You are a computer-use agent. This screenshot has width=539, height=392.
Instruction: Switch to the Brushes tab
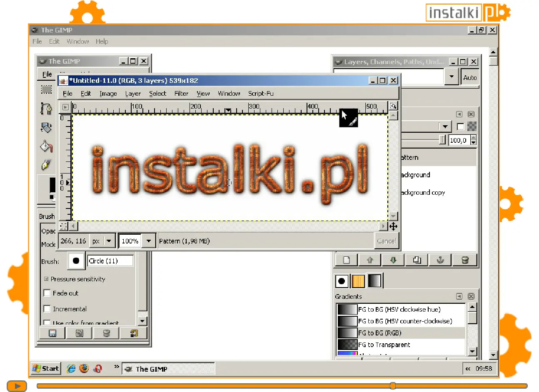click(x=342, y=281)
